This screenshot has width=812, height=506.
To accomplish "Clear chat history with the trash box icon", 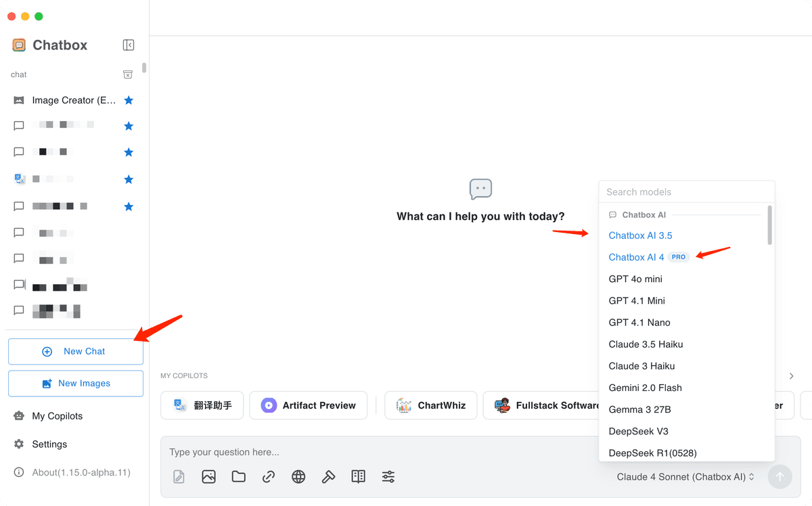I will [127, 74].
